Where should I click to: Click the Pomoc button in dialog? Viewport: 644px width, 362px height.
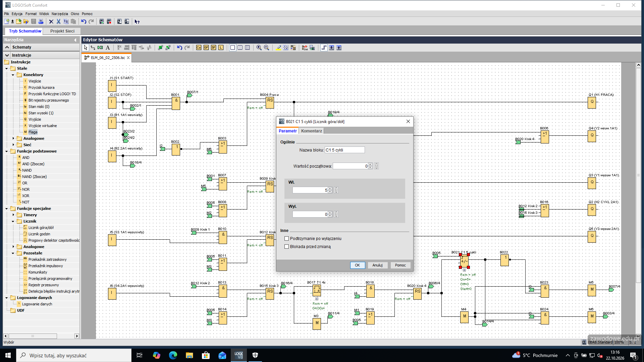tap(400, 265)
